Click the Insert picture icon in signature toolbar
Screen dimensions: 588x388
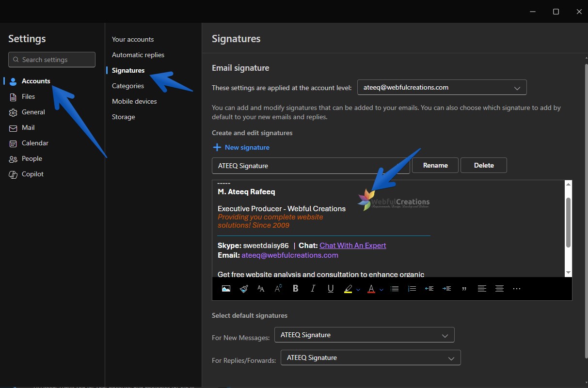(x=226, y=289)
